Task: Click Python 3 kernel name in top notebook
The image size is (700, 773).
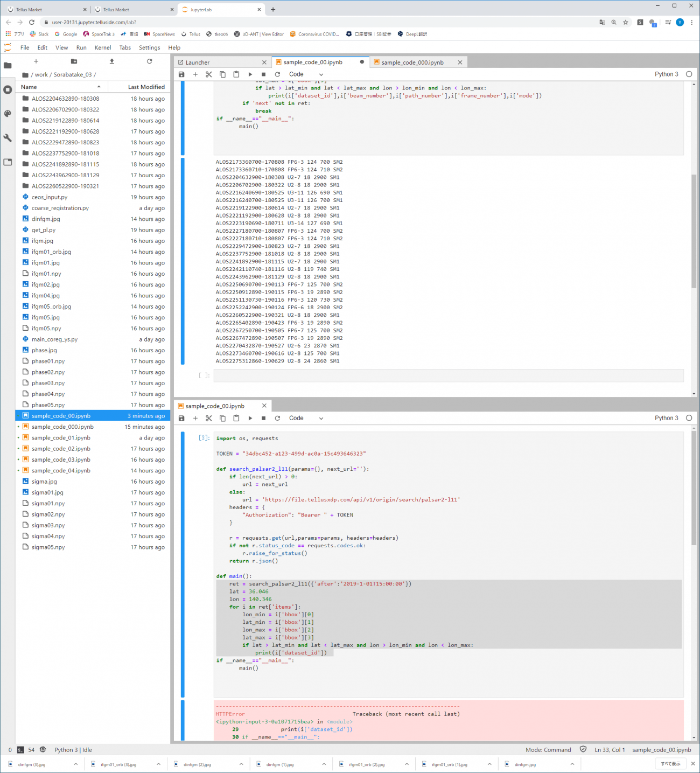Action: pos(667,74)
